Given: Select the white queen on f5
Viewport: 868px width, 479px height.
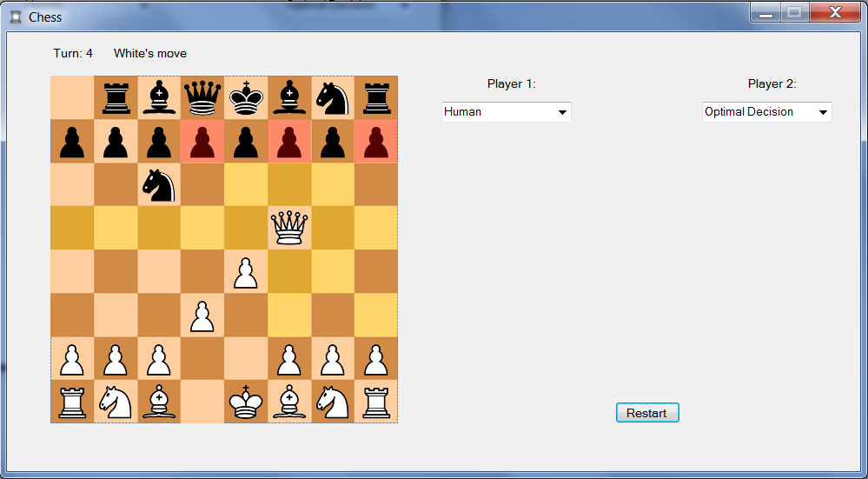Looking at the screenshot, I should (289, 228).
